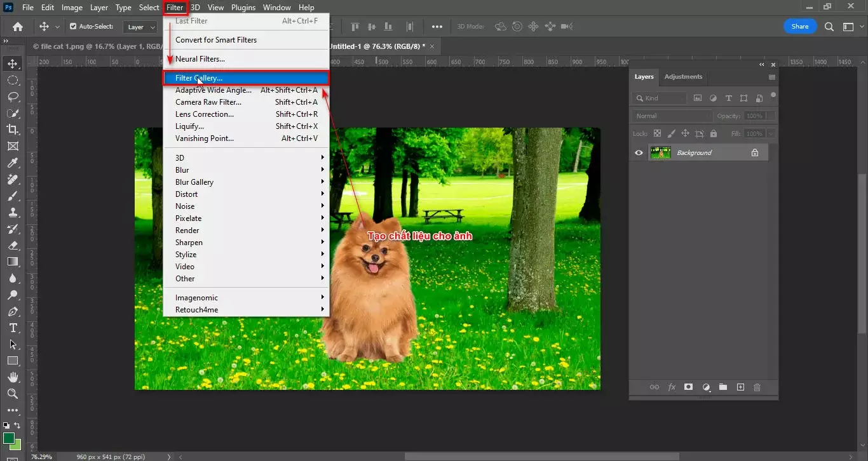This screenshot has width=868, height=461.
Task: Open the Add layer style fx icon
Action: pyautogui.click(x=672, y=387)
